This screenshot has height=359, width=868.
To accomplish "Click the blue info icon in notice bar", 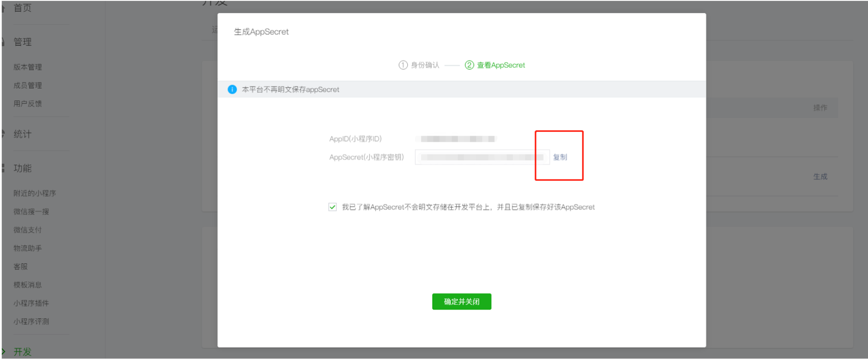I will 232,90.
